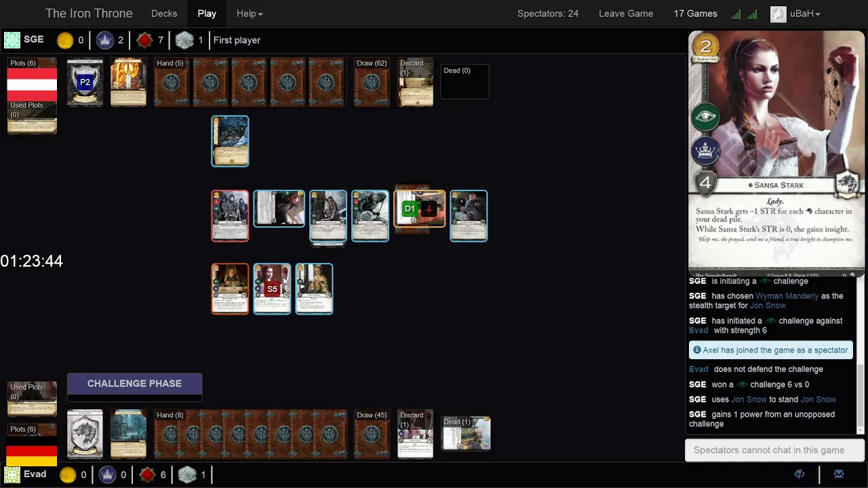
Task: Click the Sansa Stark card preview
Action: coord(776,154)
